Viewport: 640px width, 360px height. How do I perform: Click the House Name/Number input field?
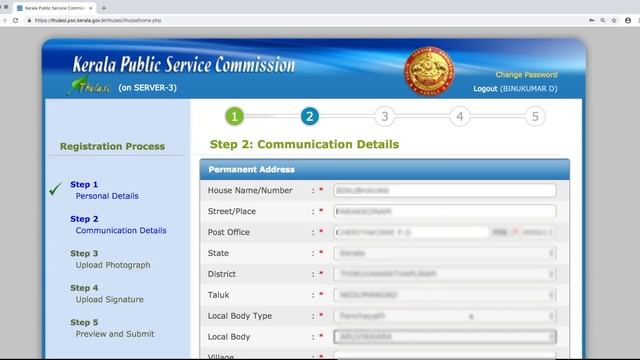444,190
